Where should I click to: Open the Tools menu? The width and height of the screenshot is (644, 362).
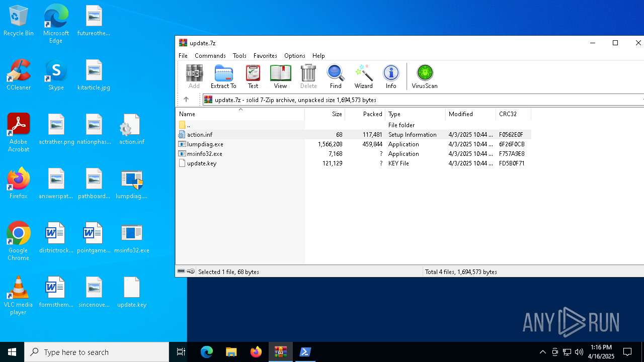239,56
